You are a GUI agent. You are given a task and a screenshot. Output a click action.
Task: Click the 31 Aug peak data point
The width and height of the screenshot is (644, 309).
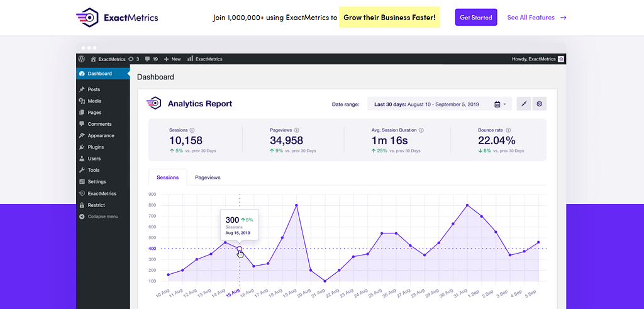point(467,205)
